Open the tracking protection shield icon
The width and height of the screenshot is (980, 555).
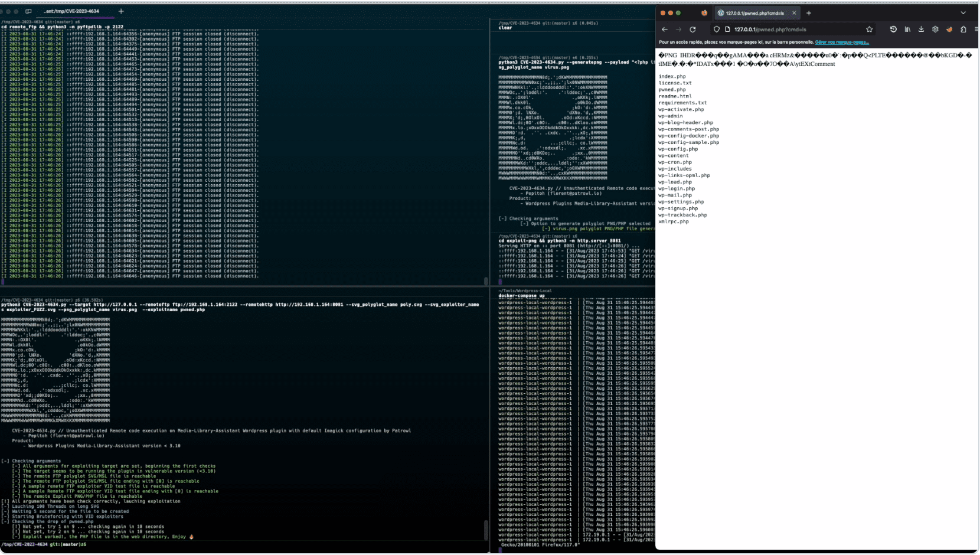click(717, 29)
